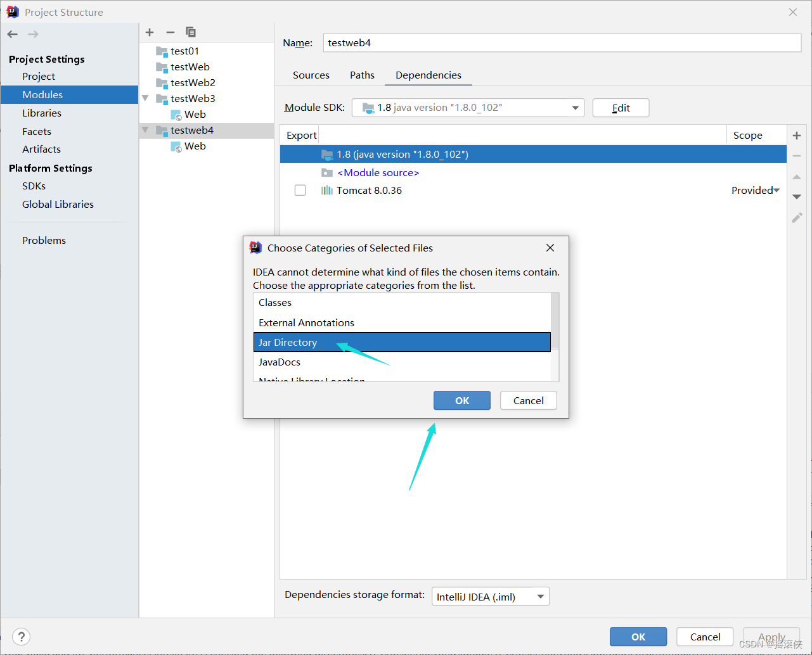
Task: Collapse the testweb4 module tree node
Action: pyautogui.click(x=146, y=130)
